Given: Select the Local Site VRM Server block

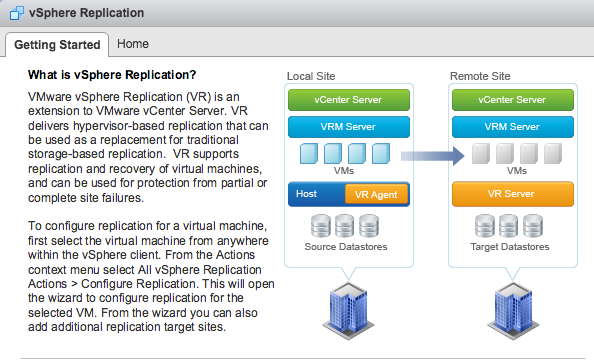Looking at the screenshot, I should point(349,127).
